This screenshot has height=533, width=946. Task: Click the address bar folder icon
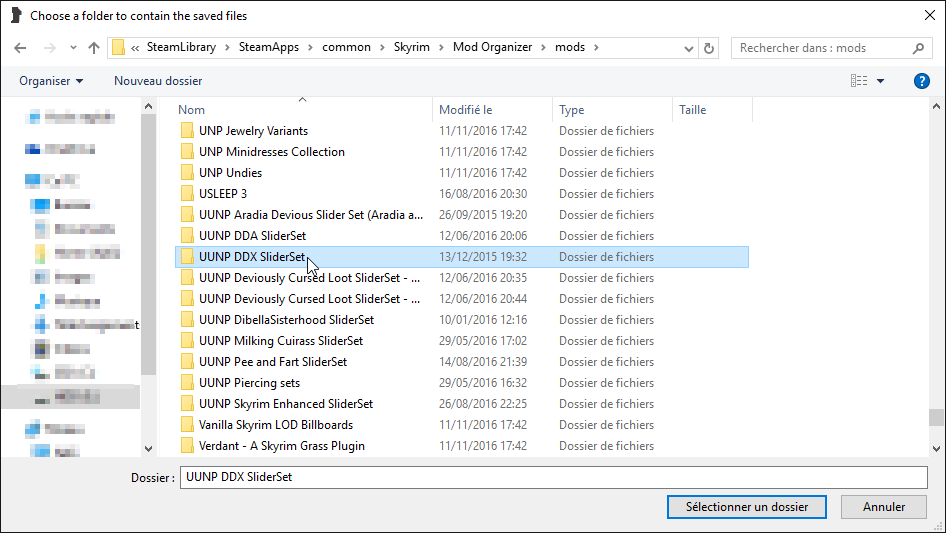[119, 47]
